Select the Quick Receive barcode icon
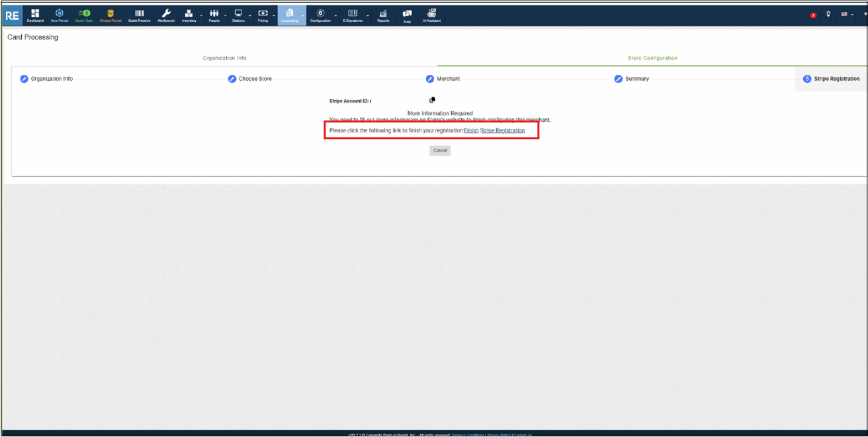 139,15
